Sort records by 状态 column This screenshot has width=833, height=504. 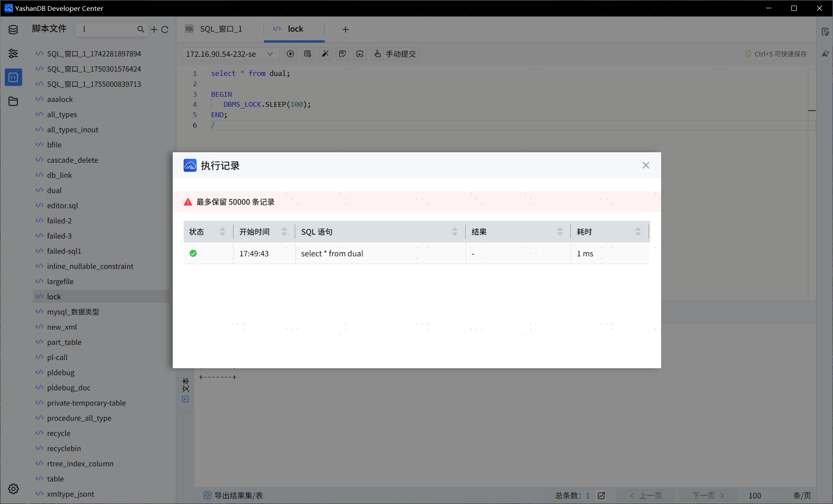tap(222, 232)
